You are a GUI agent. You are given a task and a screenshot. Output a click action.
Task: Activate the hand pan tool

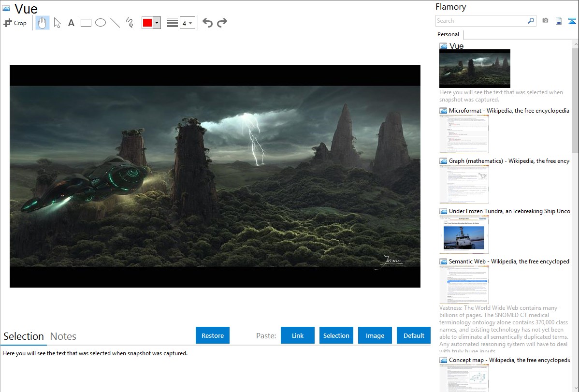coord(43,23)
